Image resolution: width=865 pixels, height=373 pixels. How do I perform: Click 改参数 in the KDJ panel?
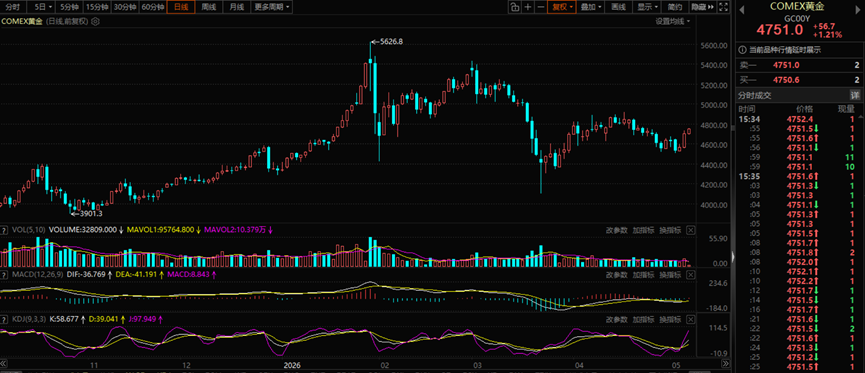[x=616, y=319]
